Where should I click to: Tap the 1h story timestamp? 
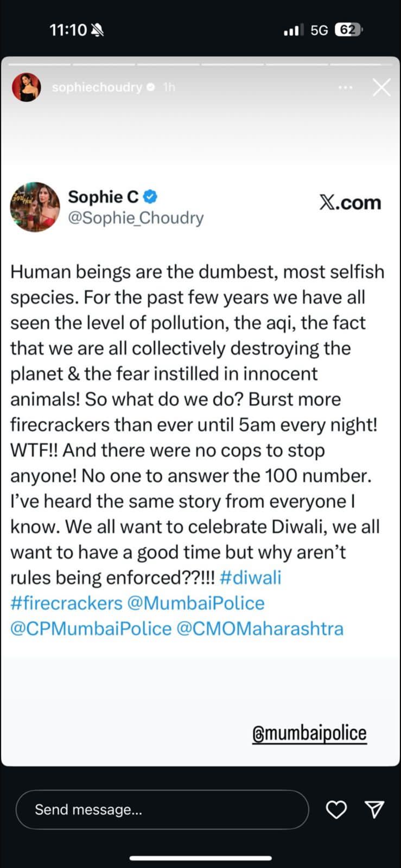pos(168,87)
